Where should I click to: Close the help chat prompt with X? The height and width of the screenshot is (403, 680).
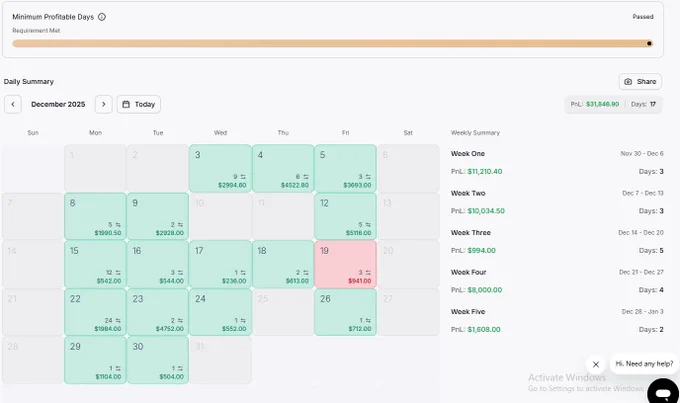[x=596, y=364]
